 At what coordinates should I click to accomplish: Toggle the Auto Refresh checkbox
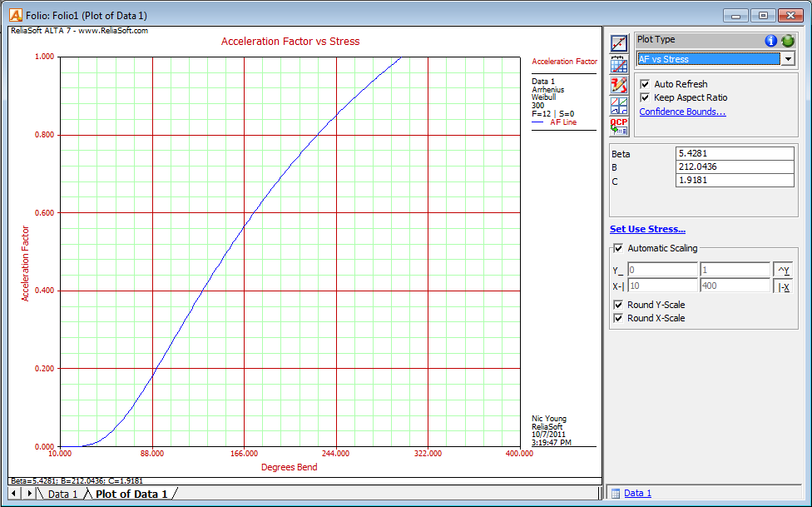(x=645, y=84)
